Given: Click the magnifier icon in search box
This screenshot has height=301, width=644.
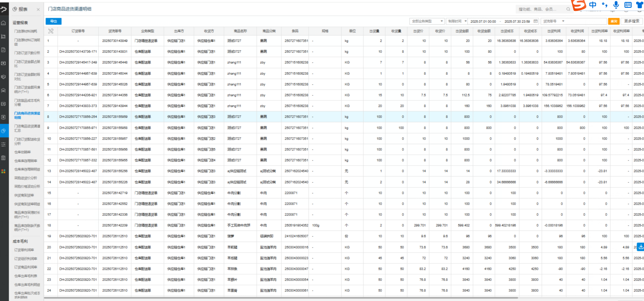Looking at the screenshot, I should 568,9.
